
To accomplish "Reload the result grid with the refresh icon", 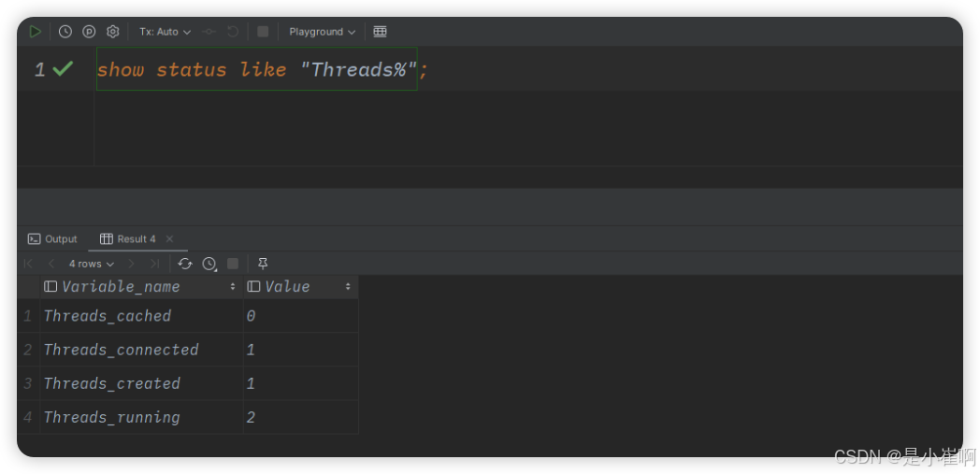I will pos(185,264).
